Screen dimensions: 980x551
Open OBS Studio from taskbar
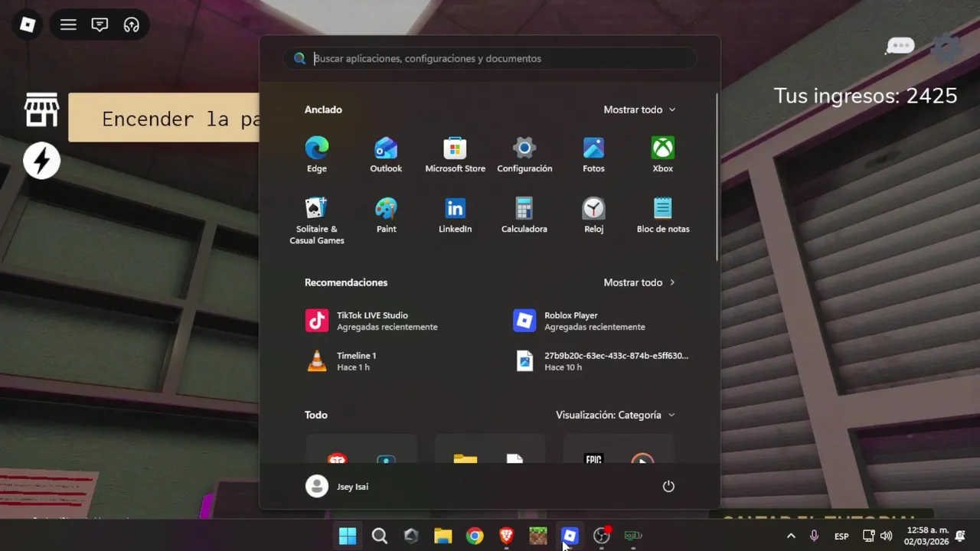[602, 536]
